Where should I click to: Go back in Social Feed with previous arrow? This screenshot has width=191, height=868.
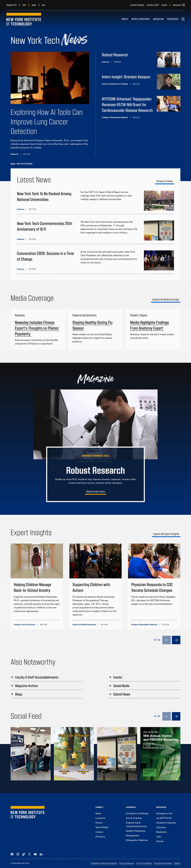pos(166,716)
